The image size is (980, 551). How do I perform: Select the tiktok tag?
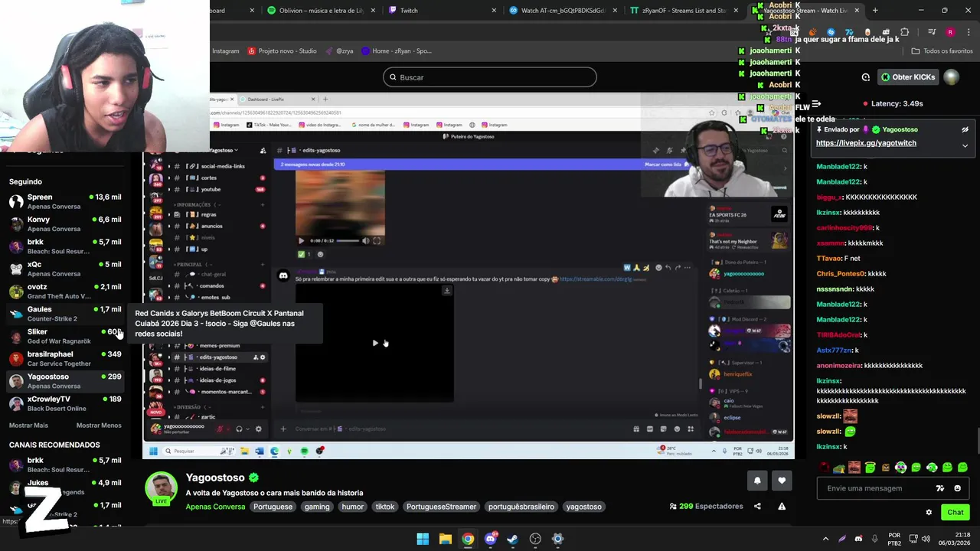click(385, 507)
